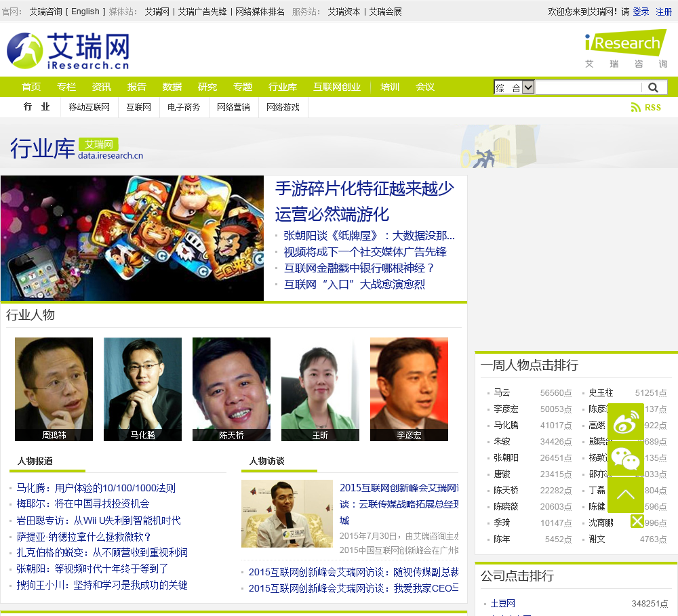Open the 研究 menu item
Screen dimensions: 678x616
pyautogui.click(x=207, y=87)
